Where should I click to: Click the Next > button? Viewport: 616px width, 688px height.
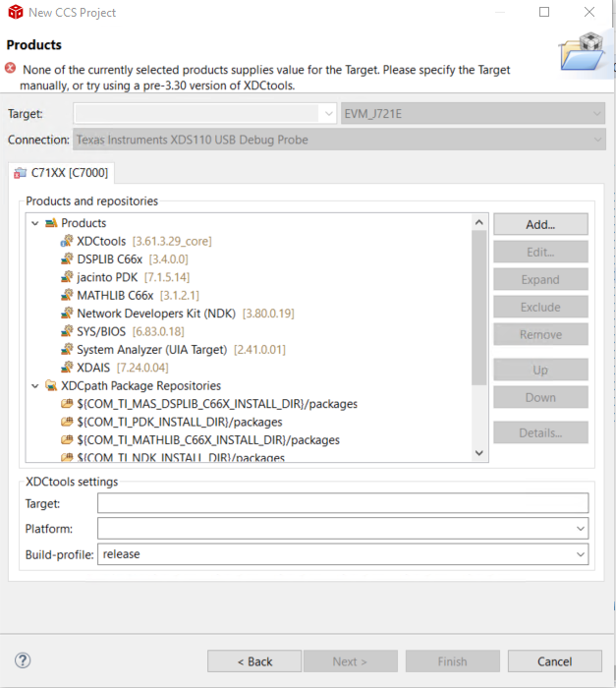click(x=350, y=661)
